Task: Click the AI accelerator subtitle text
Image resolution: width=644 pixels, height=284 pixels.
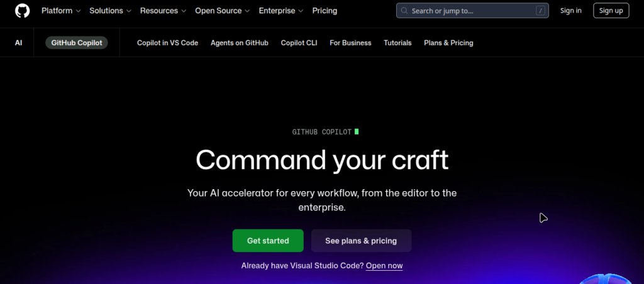Action: click(322, 200)
